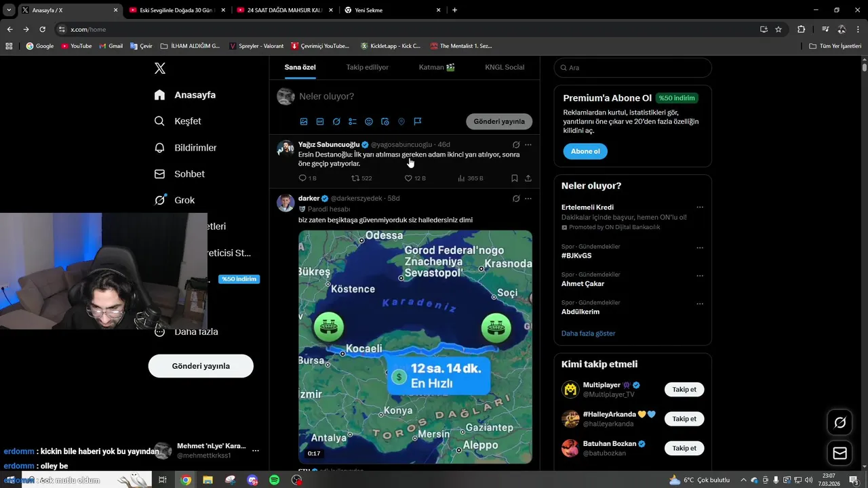Open options for Abdülkerim trend
This screenshot has width=868, height=488.
pos(700,304)
